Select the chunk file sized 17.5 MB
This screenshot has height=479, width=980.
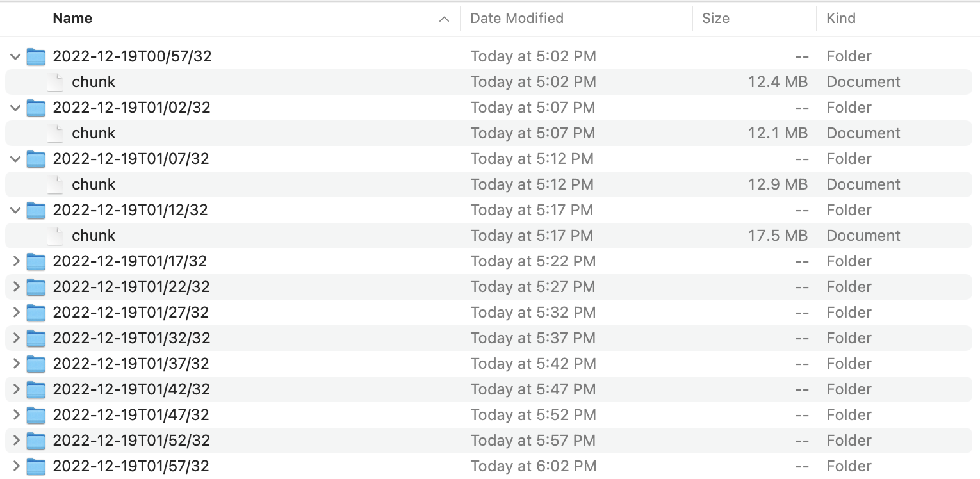[x=94, y=236]
